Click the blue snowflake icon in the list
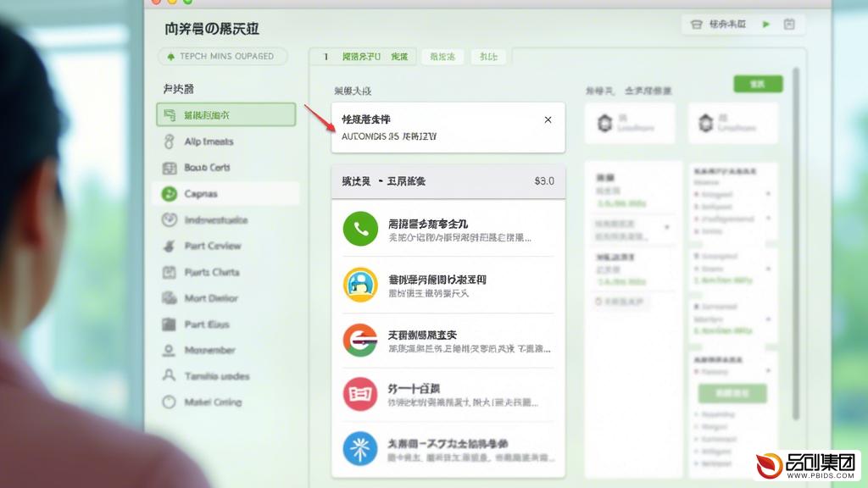Image resolution: width=868 pixels, height=488 pixels. point(360,448)
